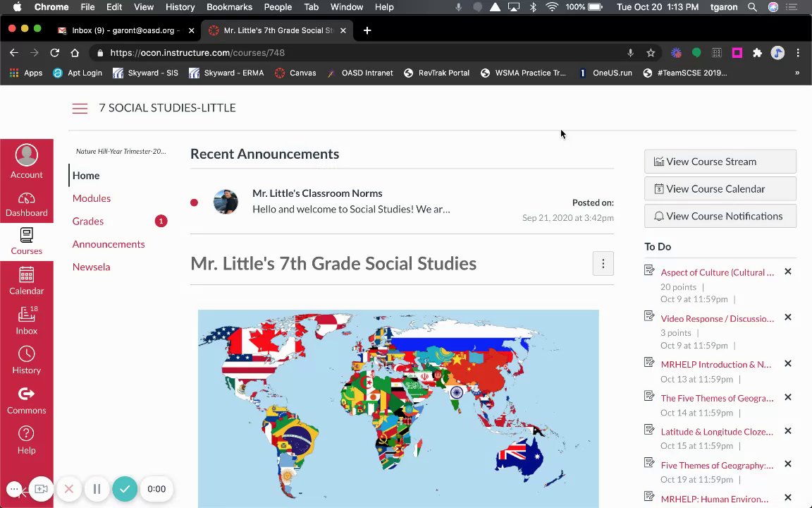Open the Chrome profile avatar

pyautogui.click(x=777, y=53)
